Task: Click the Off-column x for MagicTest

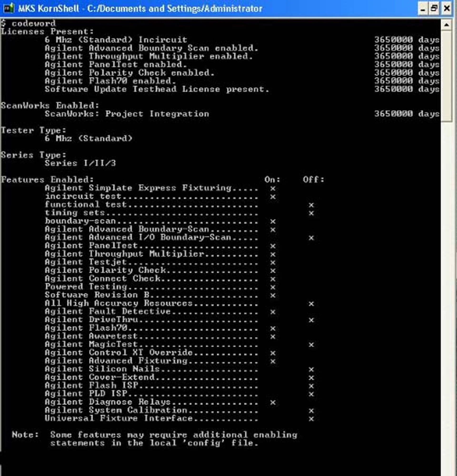Action: click(x=311, y=345)
